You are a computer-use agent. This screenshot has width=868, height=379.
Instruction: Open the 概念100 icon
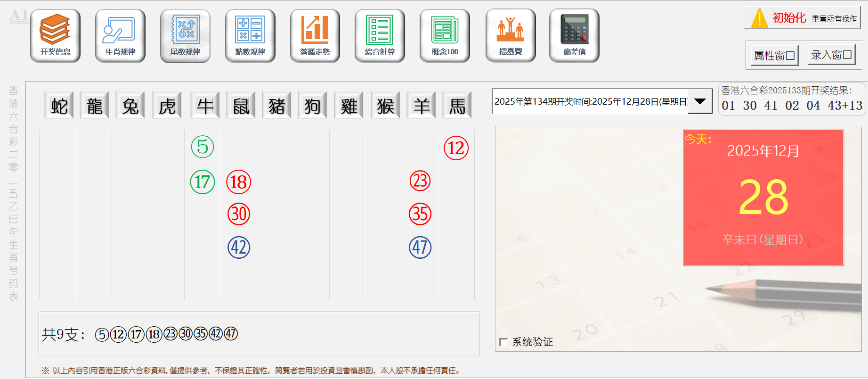tap(445, 36)
